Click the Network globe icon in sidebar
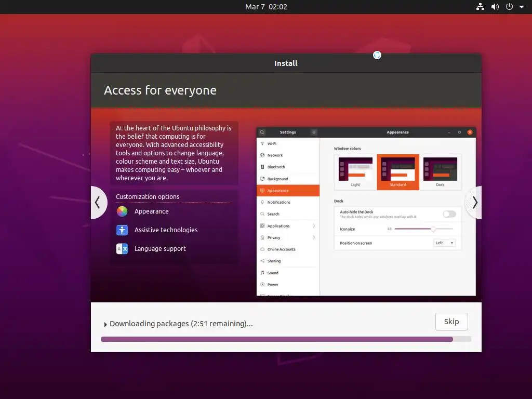Viewport: 532px width, 399px height. coord(262,155)
